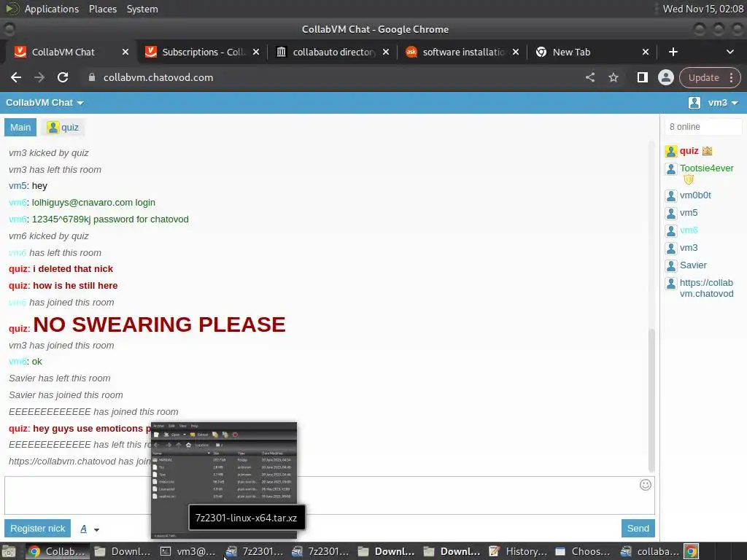Open the Choos... taskbar window

[x=584, y=551]
